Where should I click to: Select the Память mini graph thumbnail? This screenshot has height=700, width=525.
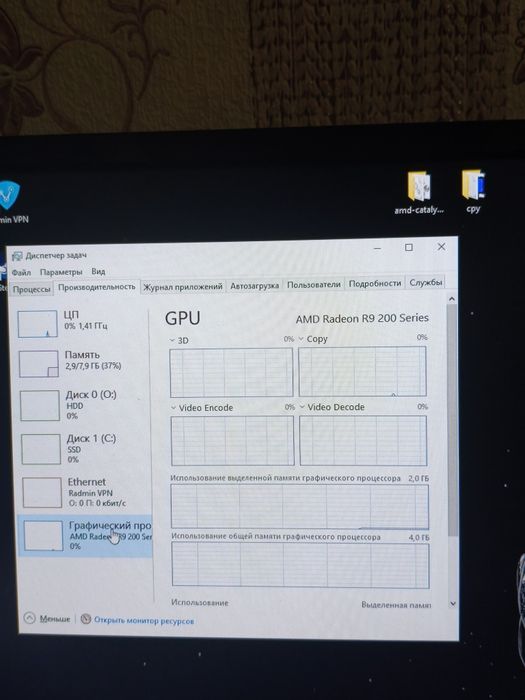coord(39,363)
